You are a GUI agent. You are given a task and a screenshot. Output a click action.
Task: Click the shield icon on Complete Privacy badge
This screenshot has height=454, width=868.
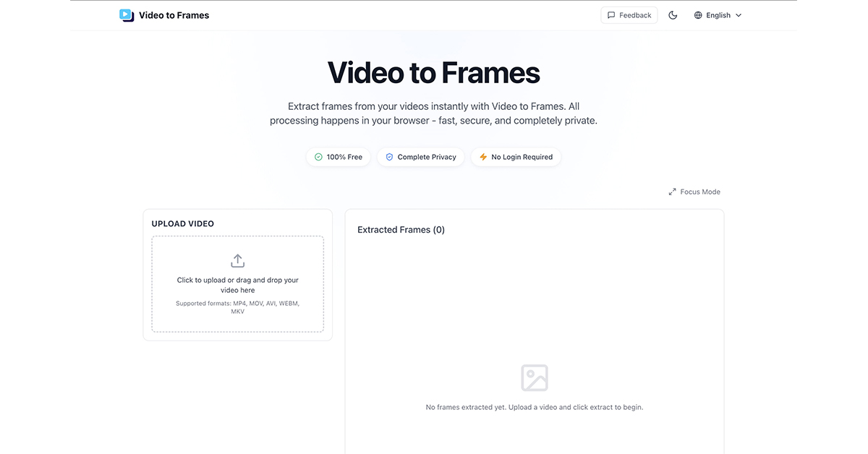389,156
